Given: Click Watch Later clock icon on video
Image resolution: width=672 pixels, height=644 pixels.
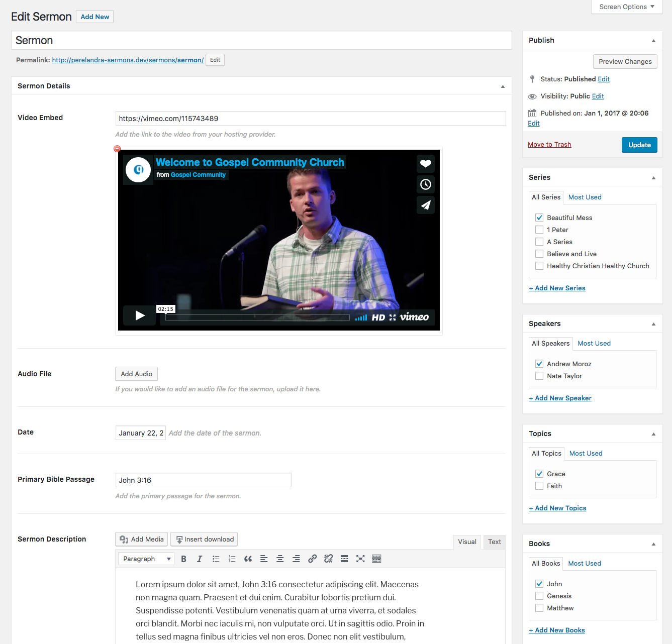Looking at the screenshot, I should tap(425, 184).
